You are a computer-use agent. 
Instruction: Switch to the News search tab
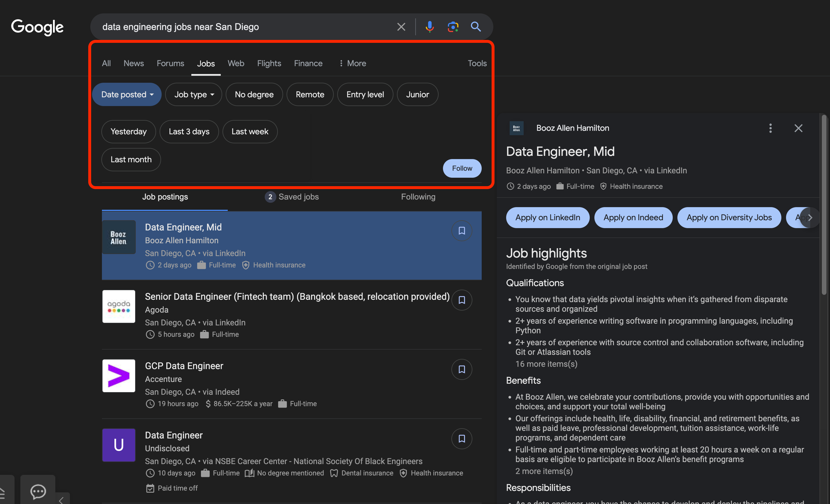[x=133, y=63]
